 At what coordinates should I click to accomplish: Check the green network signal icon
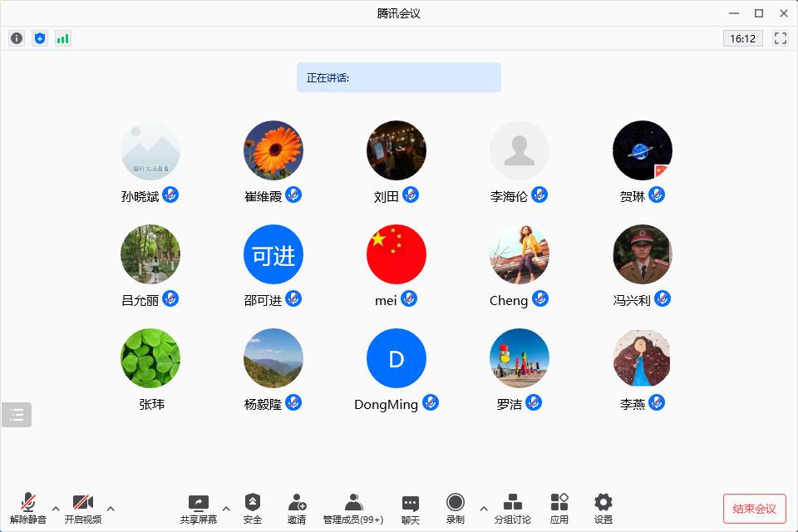(x=63, y=38)
